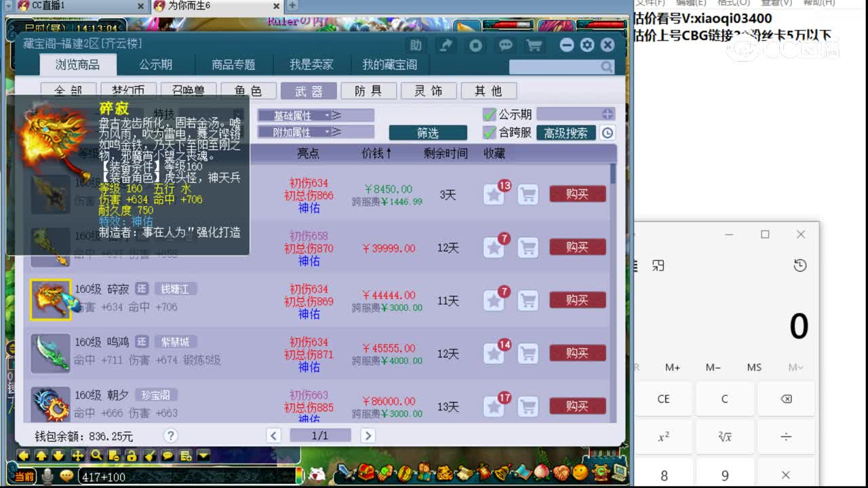This screenshot has height=488, width=868.
Task: Switch to 浏览商品 tab
Action: (x=77, y=65)
